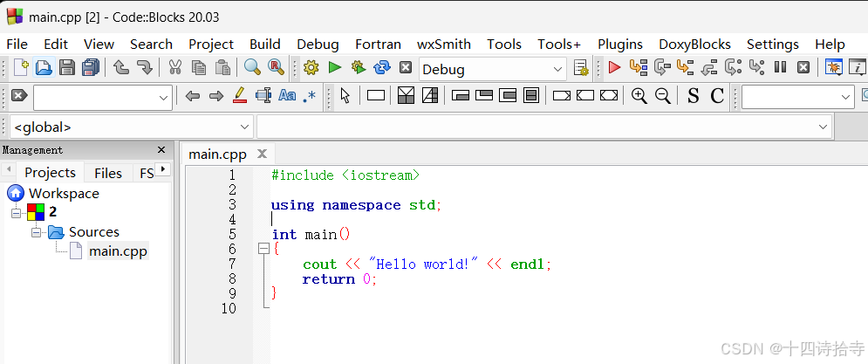Zoom out with the minus magnifier
Screen dimensions: 868x364
click(663, 95)
